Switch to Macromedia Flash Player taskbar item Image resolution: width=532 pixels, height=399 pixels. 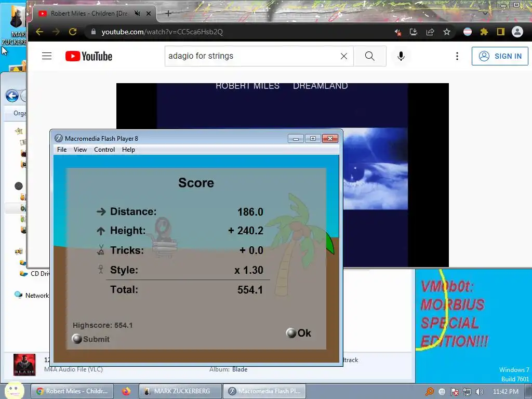pos(264,391)
